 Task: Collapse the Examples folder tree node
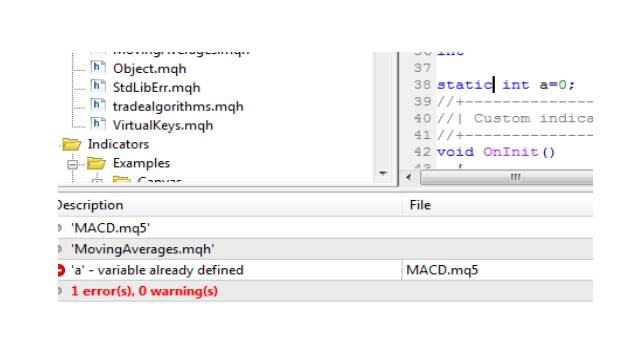pos(72,164)
